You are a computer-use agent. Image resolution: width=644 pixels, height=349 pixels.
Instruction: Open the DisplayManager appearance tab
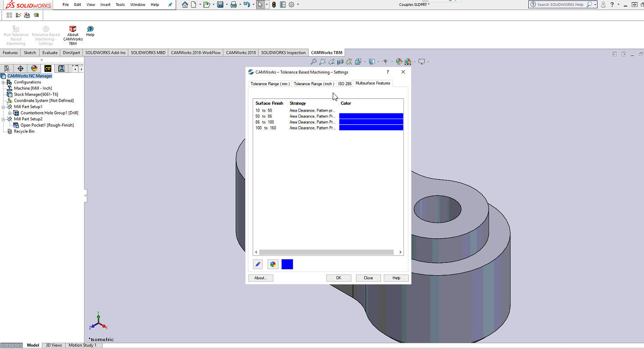point(34,68)
